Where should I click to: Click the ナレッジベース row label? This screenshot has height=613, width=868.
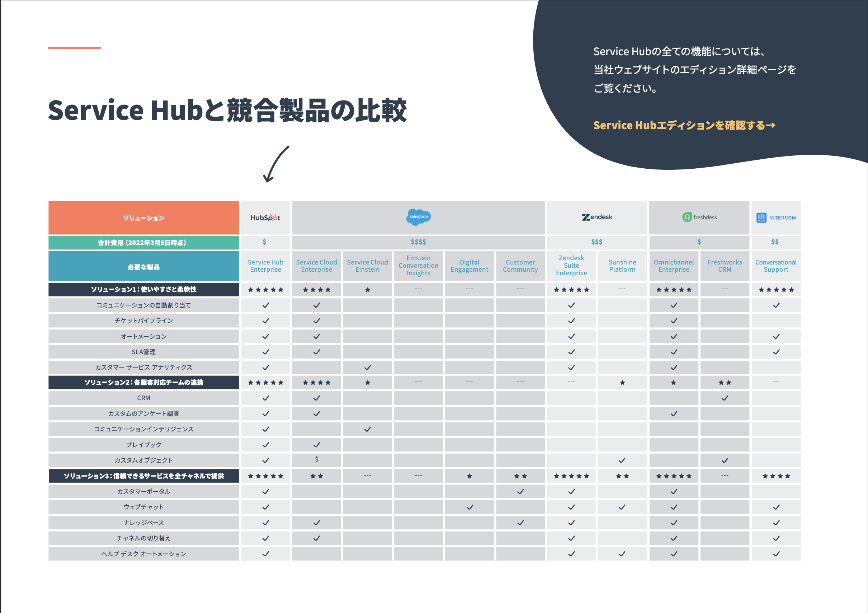point(144,523)
